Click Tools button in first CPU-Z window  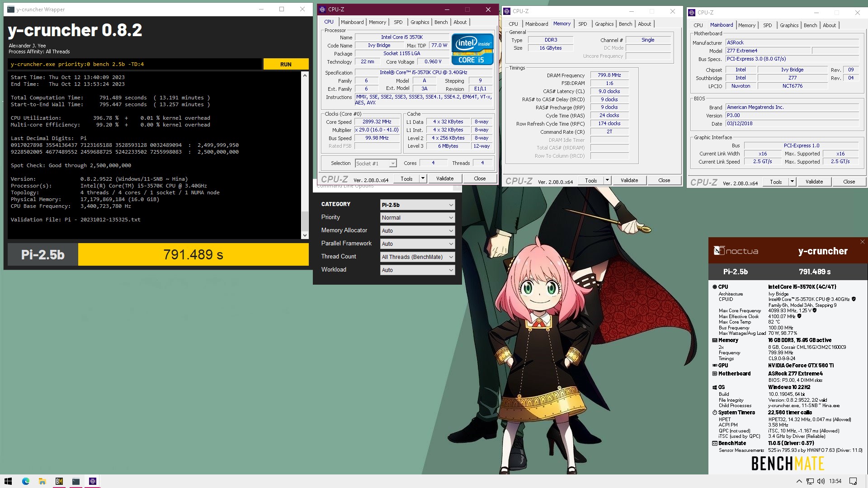[x=406, y=178]
